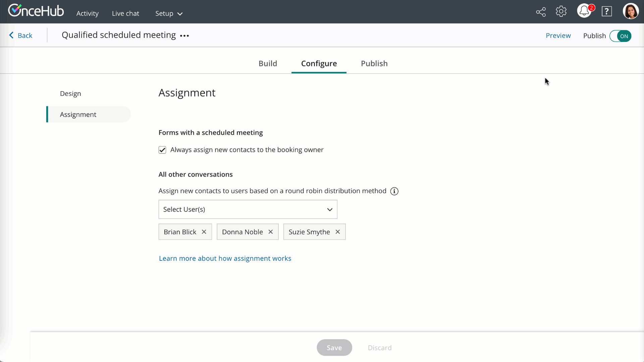The width and height of the screenshot is (644, 362).
Task: Click the Preview link
Action: (558, 36)
